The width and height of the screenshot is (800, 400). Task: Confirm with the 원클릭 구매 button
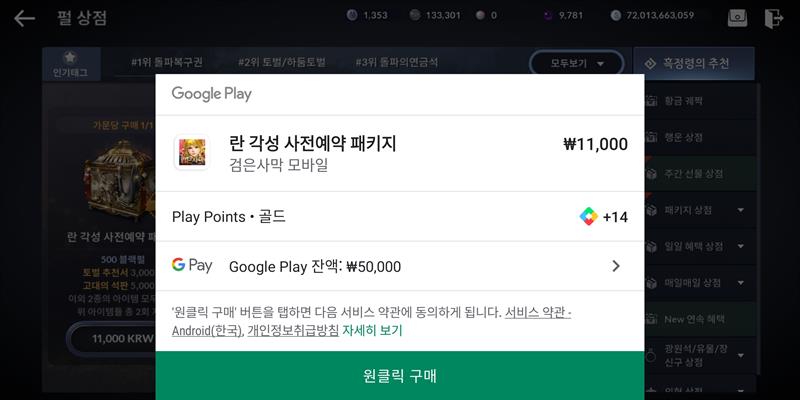(x=400, y=376)
